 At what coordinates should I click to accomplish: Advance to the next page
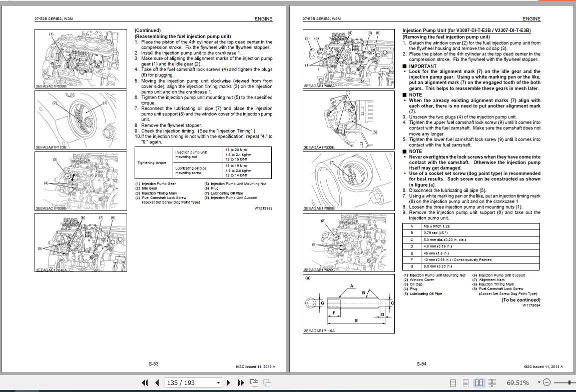(x=228, y=382)
